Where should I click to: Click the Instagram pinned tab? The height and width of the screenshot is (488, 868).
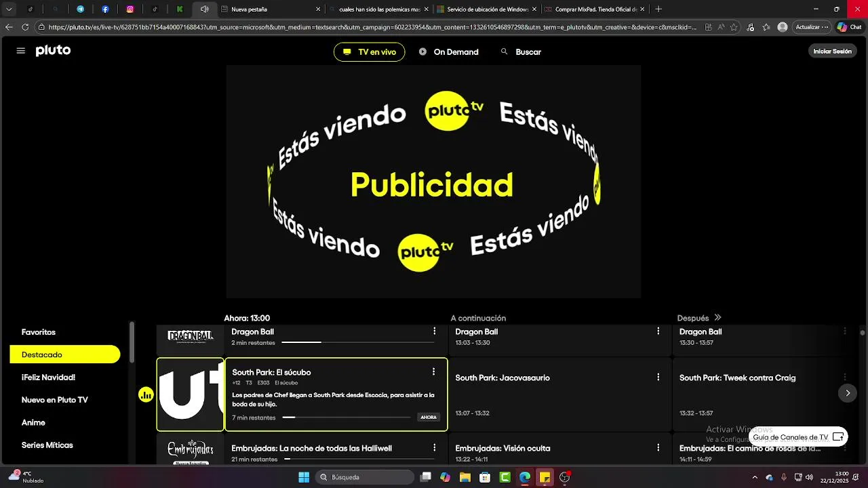130,9
